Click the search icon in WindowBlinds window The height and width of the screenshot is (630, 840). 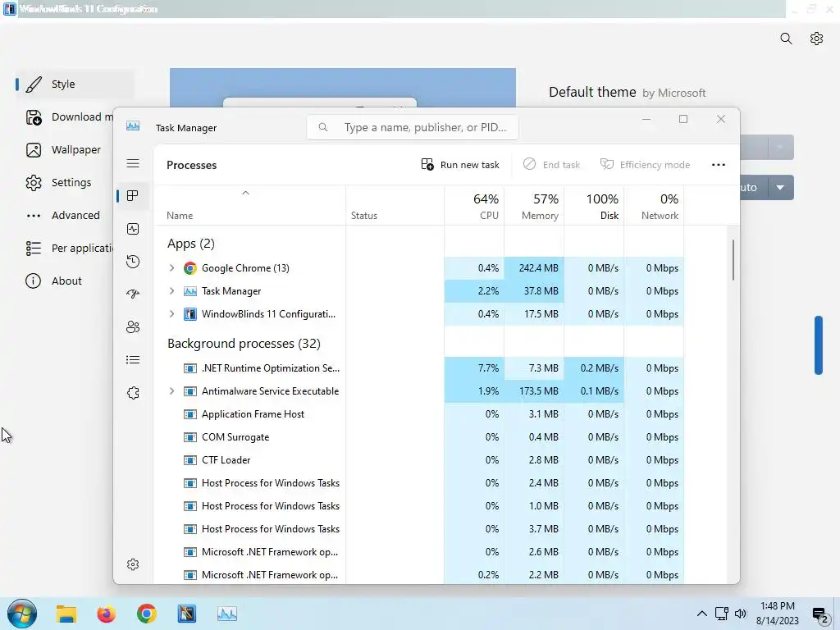[x=786, y=39]
